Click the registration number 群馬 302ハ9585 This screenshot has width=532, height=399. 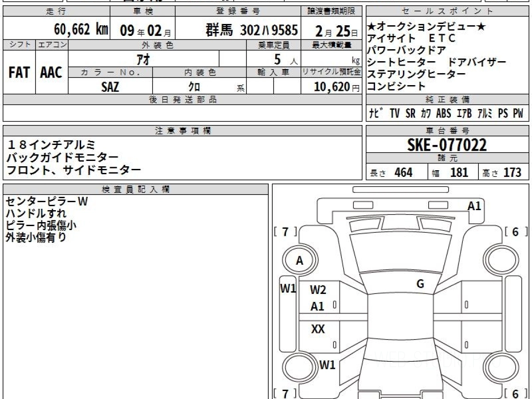251,30
